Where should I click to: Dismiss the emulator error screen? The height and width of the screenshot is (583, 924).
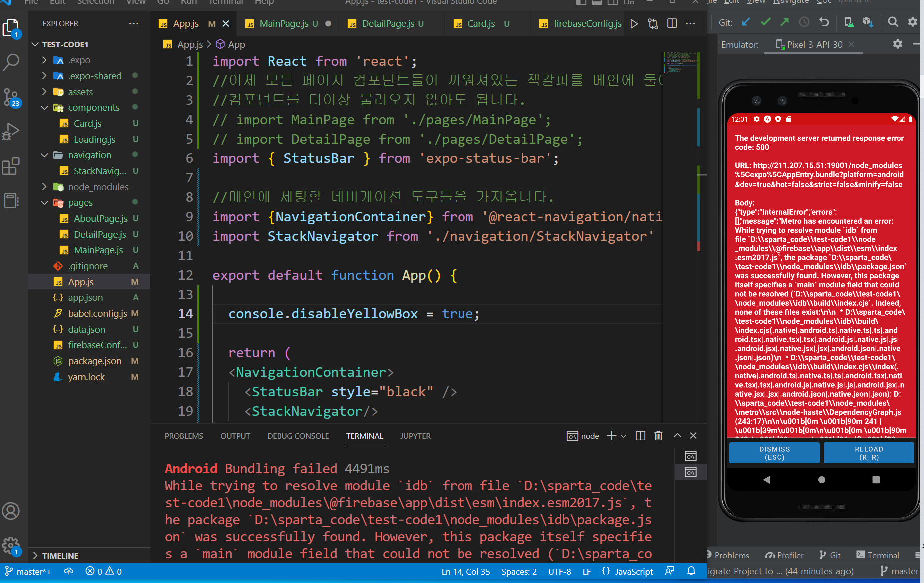774,453
